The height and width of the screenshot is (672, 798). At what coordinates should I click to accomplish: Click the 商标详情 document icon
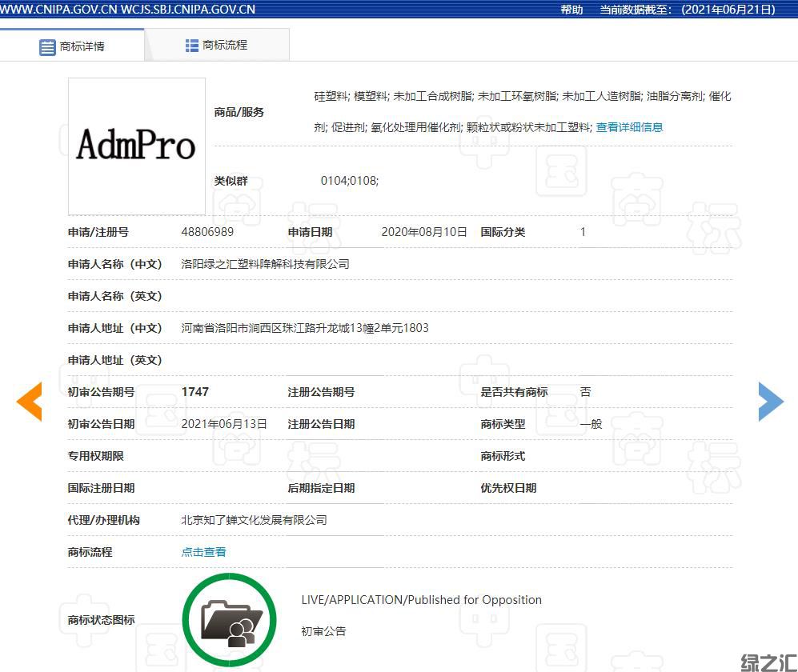tap(47, 47)
